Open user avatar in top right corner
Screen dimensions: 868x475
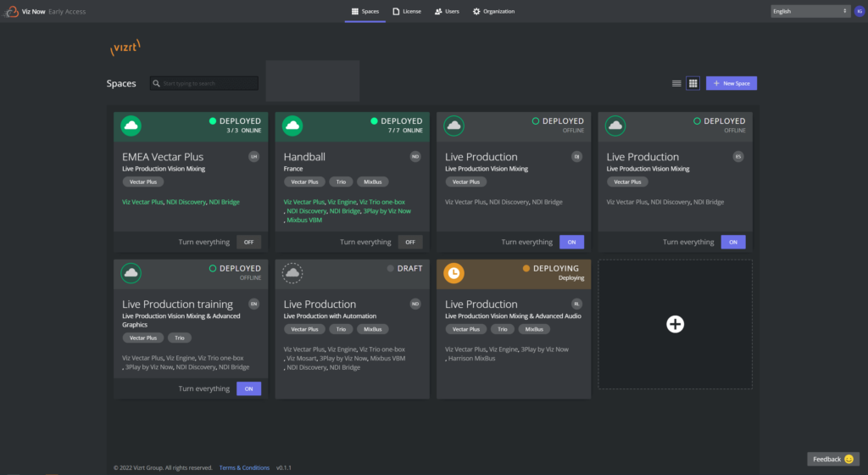[859, 11]
